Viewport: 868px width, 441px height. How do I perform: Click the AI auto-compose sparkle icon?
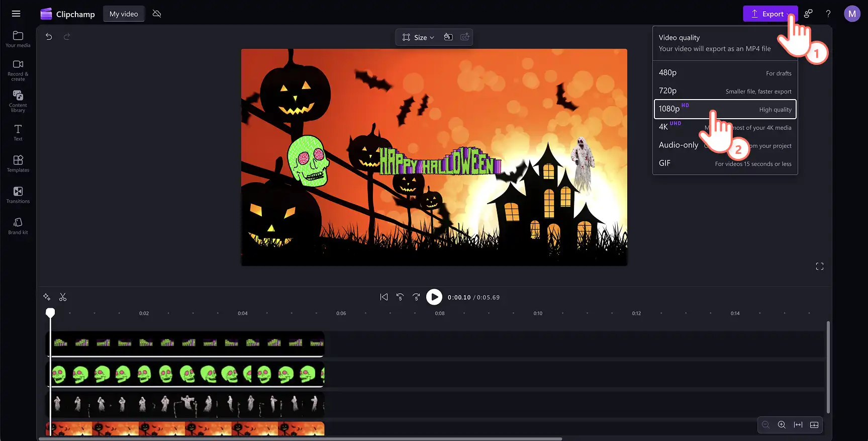tap(47, 297)
